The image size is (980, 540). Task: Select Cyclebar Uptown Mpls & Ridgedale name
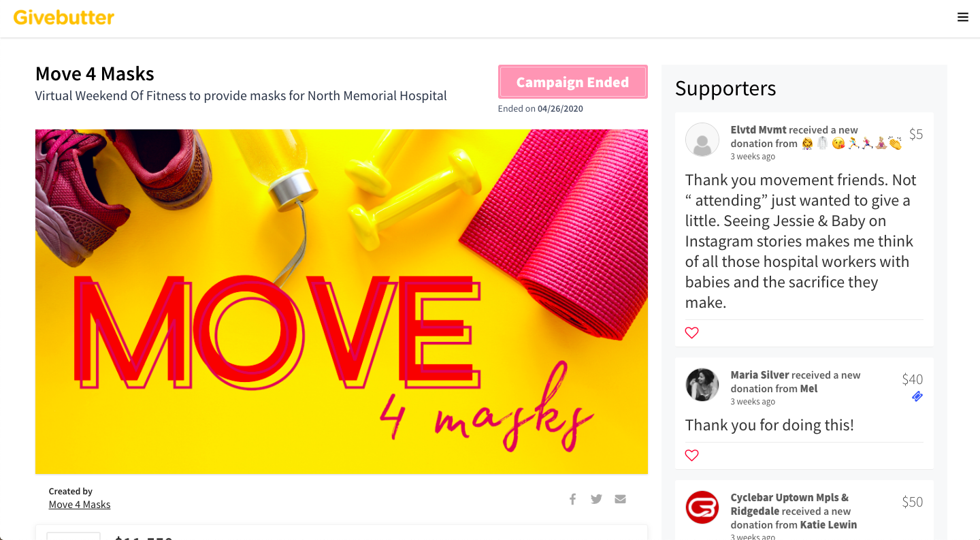(x=789, y=504)
